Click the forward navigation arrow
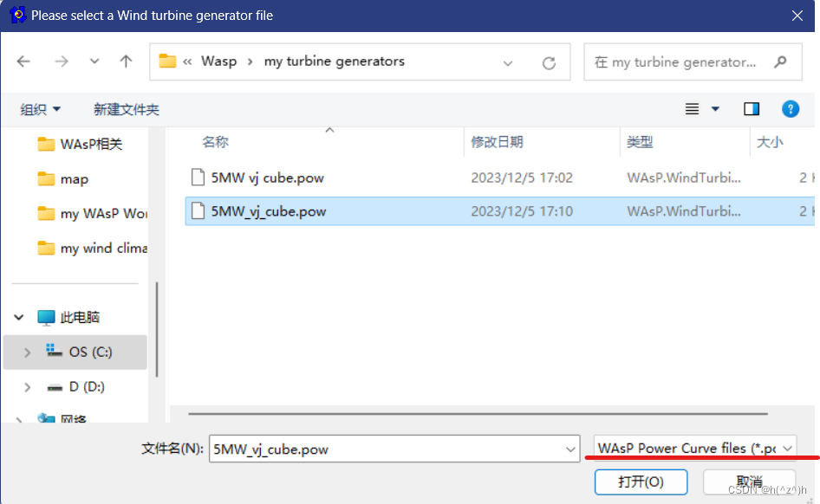This screenshot has height=504, width=820. 60,61
